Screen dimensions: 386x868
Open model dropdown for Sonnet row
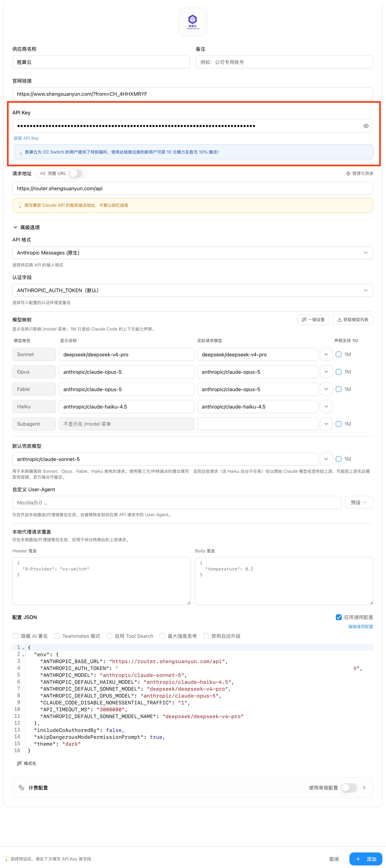[326, 355]
